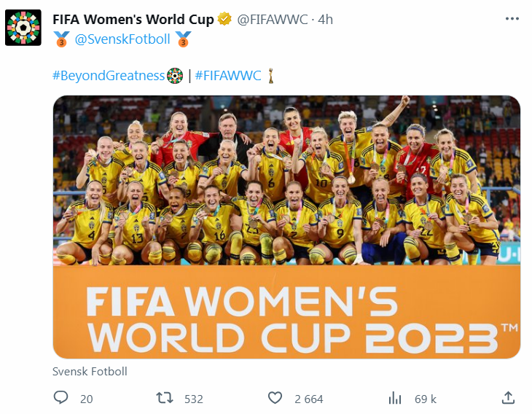Viewport: 532px width, 414px height.
Task: Click the 20 replies count
Action: click(x=86, y=399)
